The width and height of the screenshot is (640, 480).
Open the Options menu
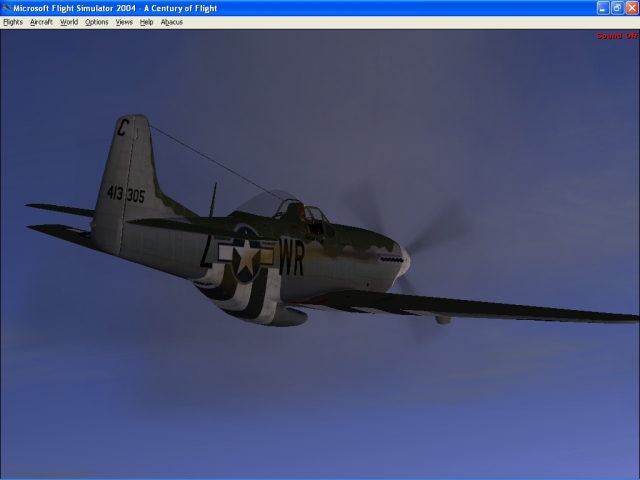96,22
